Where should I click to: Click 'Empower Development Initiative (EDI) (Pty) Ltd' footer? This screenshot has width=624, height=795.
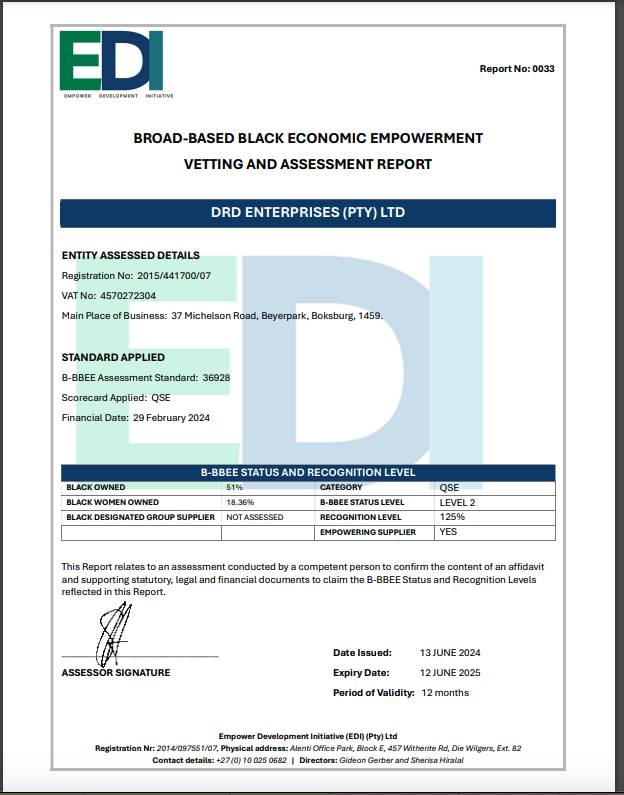pos(308,736)
